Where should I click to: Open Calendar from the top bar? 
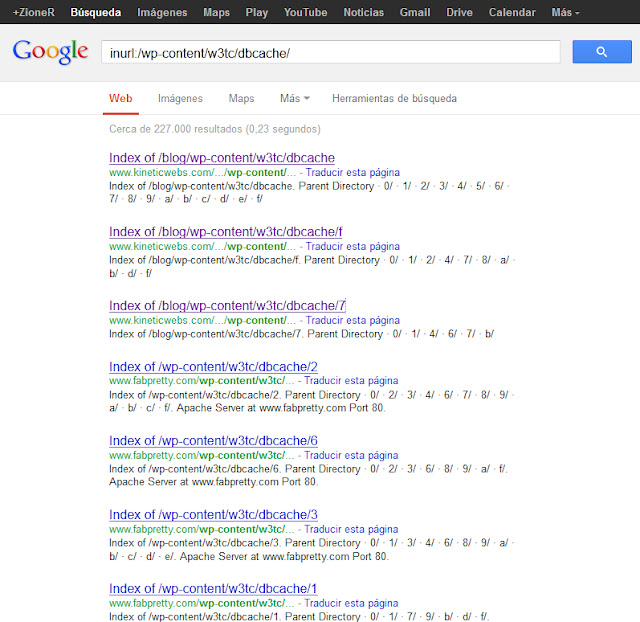[x=512, y=12]
